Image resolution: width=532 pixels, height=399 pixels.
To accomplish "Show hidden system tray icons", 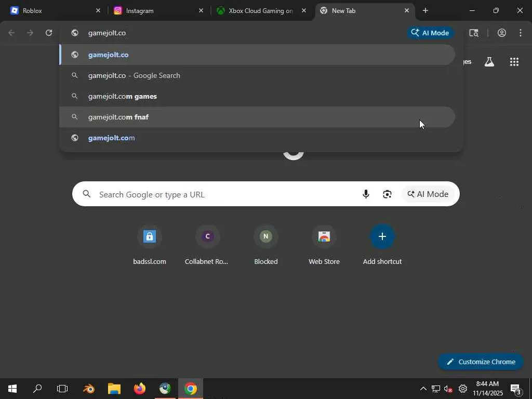I will [423, 389].
